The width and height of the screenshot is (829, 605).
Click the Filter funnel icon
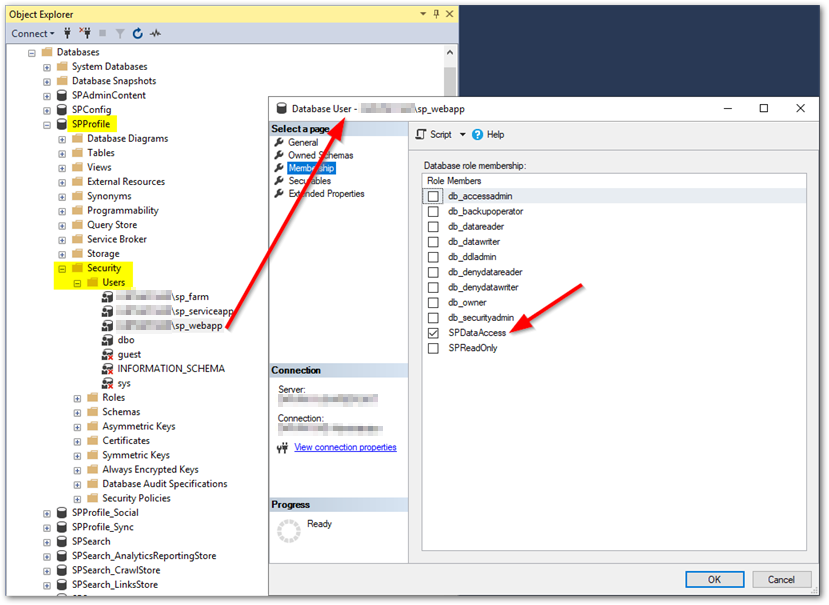[120, 34]
